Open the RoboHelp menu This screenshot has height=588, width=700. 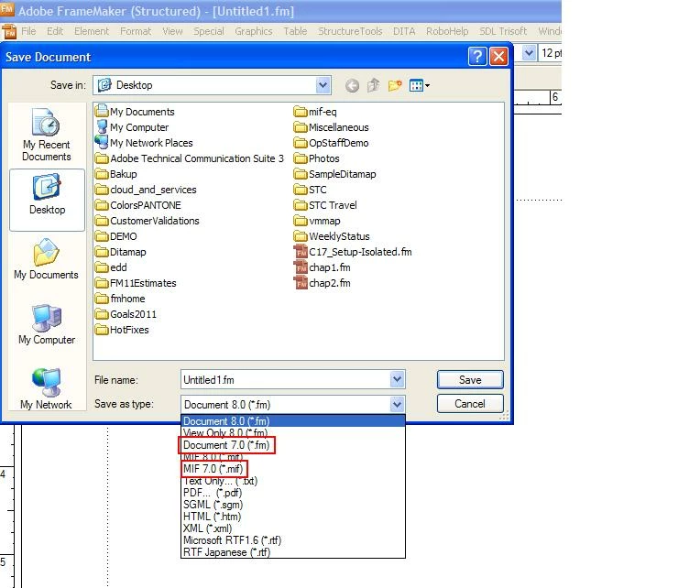pos(447,31)
